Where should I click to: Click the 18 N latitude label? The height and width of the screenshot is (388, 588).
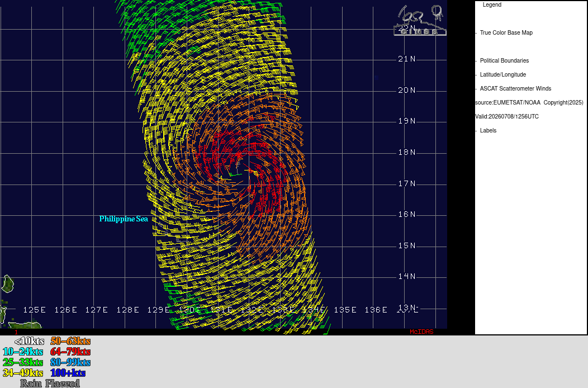click(x=407, y=152)
